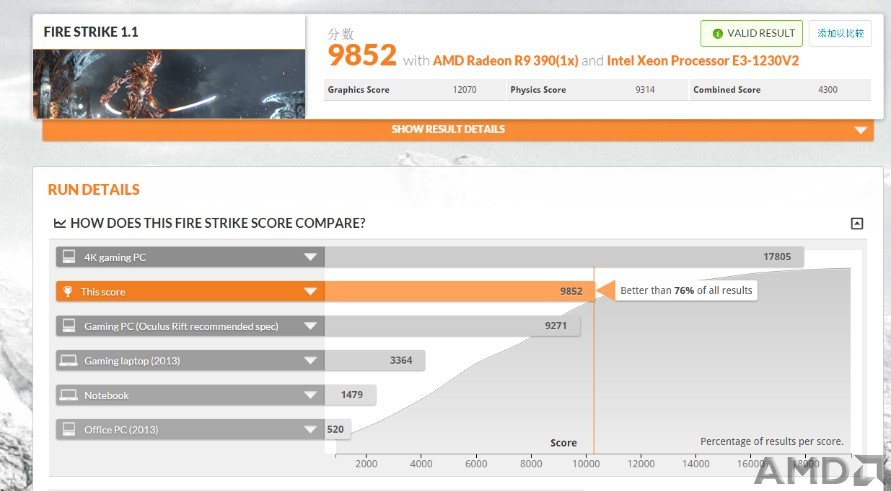Image resolution: width=891 pixels, height=491 pixels.
Task: Expand the Office PC (2013) row arrow
Action: 310,430
